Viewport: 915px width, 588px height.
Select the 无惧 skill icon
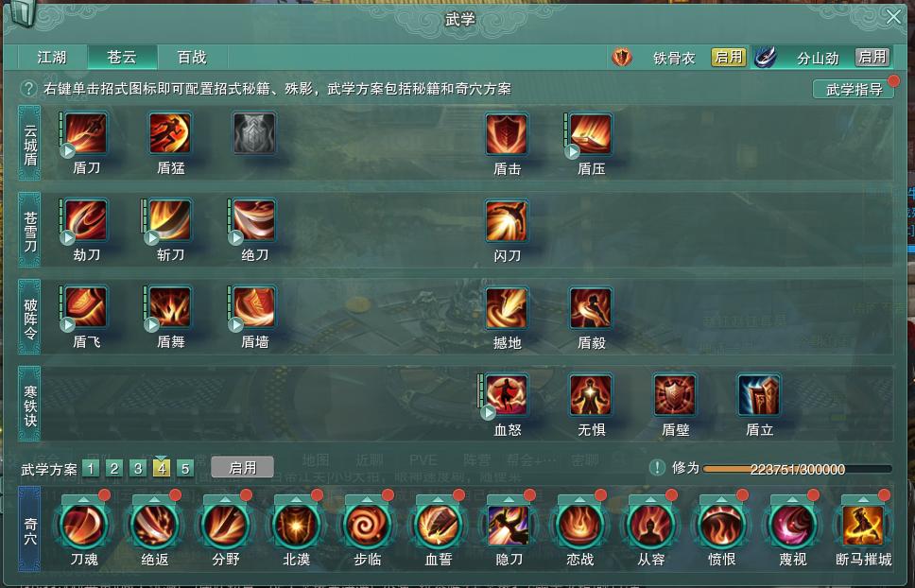591,395
